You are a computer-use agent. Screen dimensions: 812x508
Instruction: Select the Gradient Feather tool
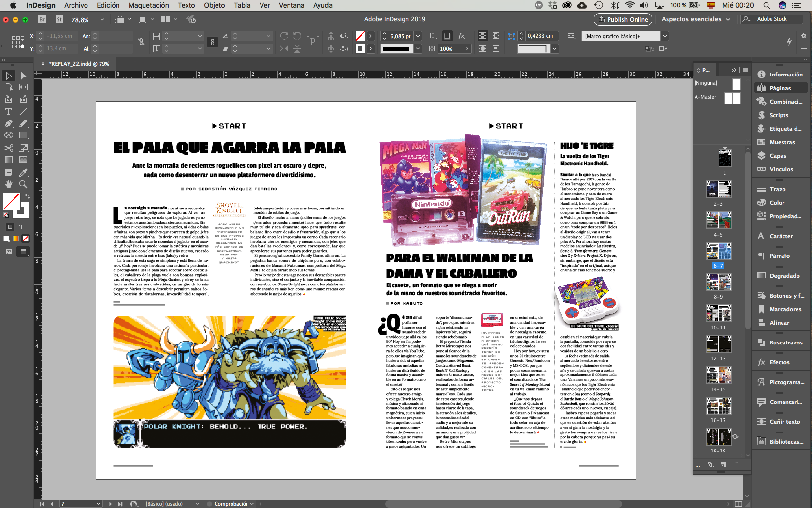[x=23, y=160]
